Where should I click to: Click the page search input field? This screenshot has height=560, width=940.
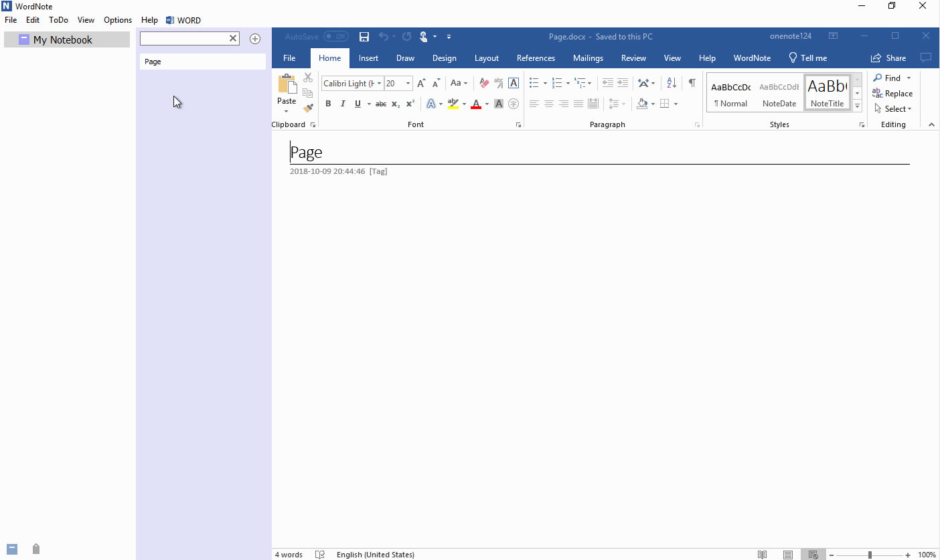pos(184,39)
